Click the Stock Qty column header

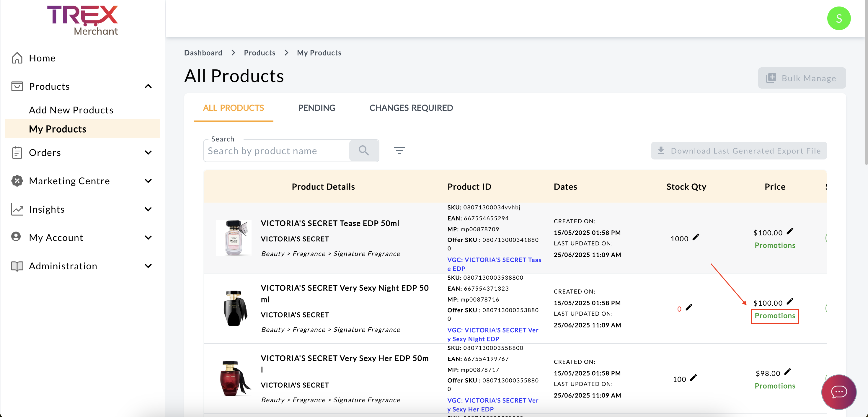tap(686, 187)
